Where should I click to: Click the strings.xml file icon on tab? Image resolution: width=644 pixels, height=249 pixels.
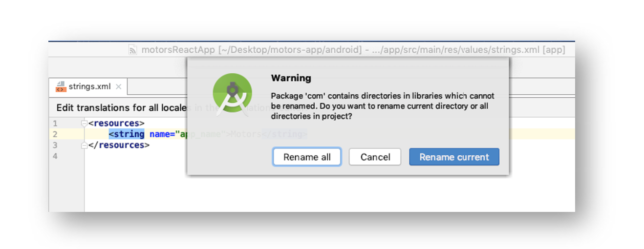click(x=61, y=87)
